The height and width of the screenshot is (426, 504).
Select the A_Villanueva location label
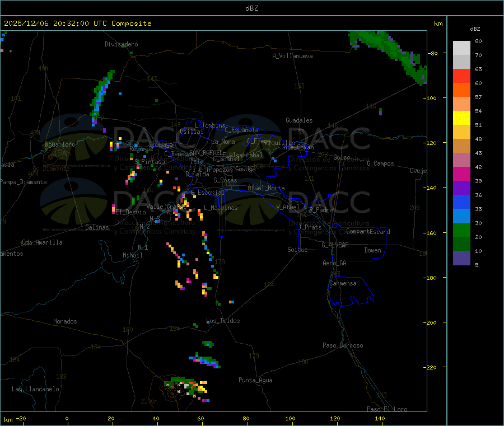pos(292,56)
